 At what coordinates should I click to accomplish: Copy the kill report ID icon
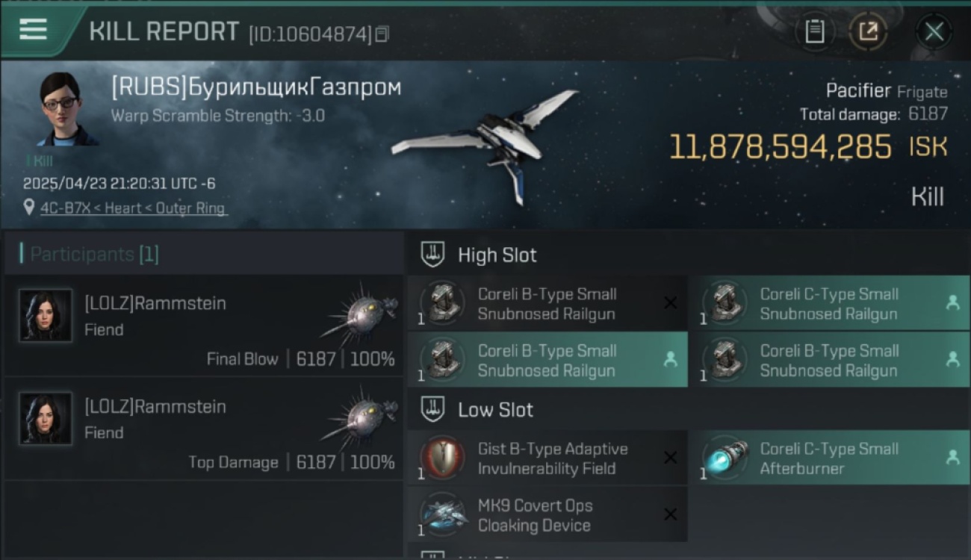pos(382,34)
